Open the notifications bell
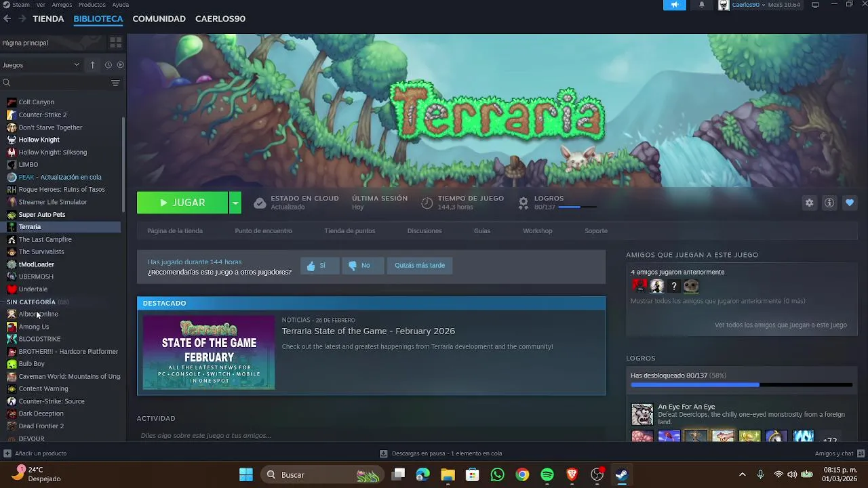 point(702,5)
